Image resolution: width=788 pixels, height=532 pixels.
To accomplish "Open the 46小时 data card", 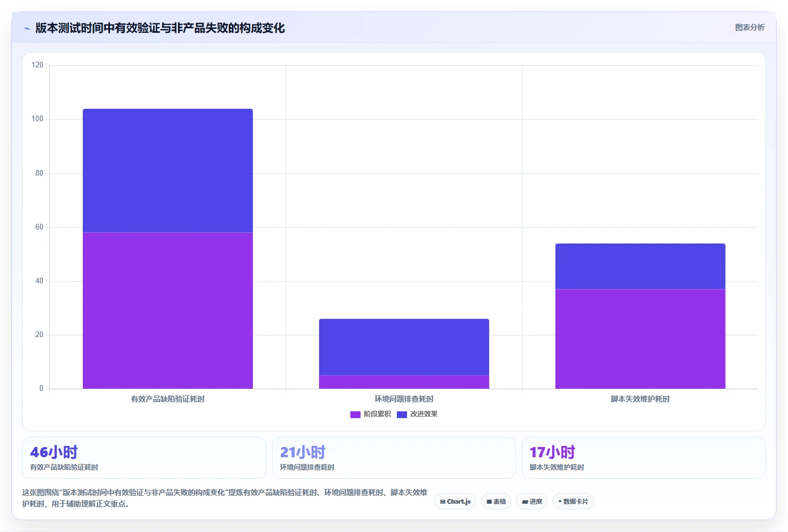I will tap(144, 458).
